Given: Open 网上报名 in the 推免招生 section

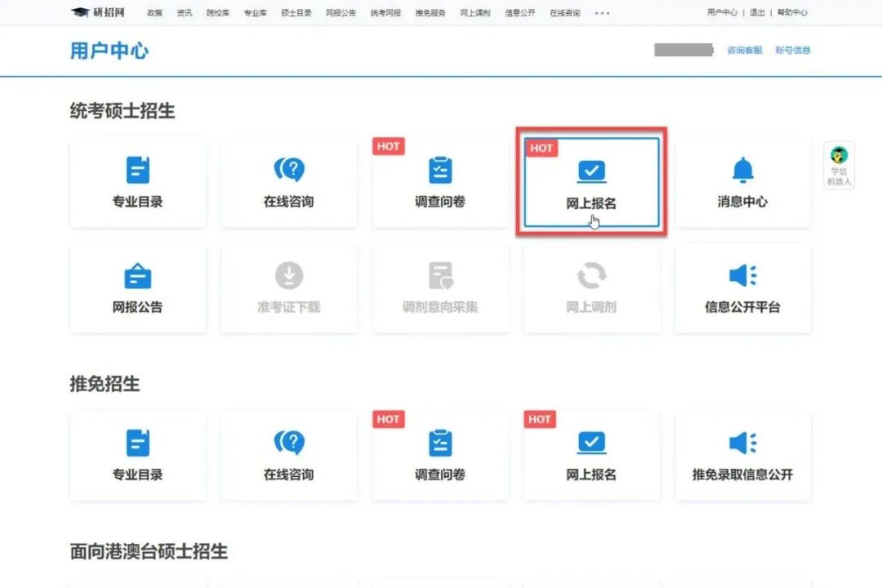Looking at the screenshot, I should pyautogui.click(x=591, y=455).
